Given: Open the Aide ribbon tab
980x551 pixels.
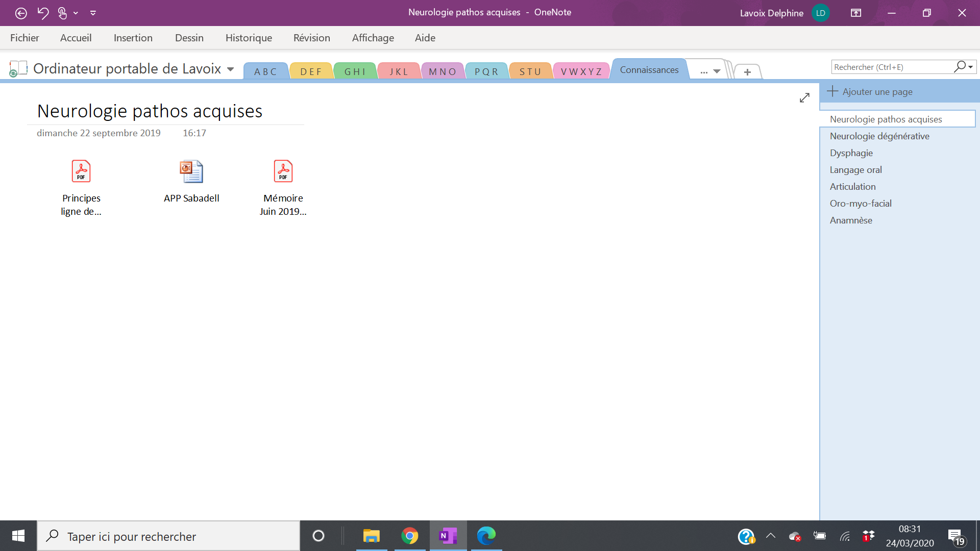Looking at the screenshot, I should [425, 38].
